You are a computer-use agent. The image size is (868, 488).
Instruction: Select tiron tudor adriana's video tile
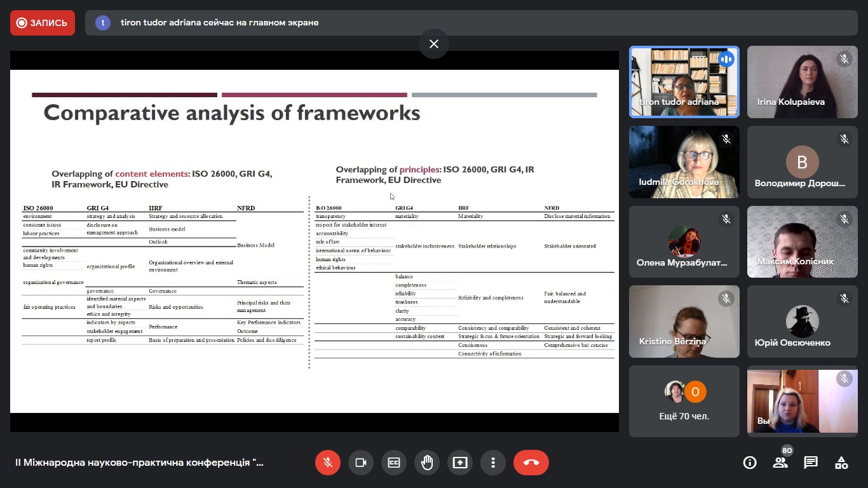(684, 82)
